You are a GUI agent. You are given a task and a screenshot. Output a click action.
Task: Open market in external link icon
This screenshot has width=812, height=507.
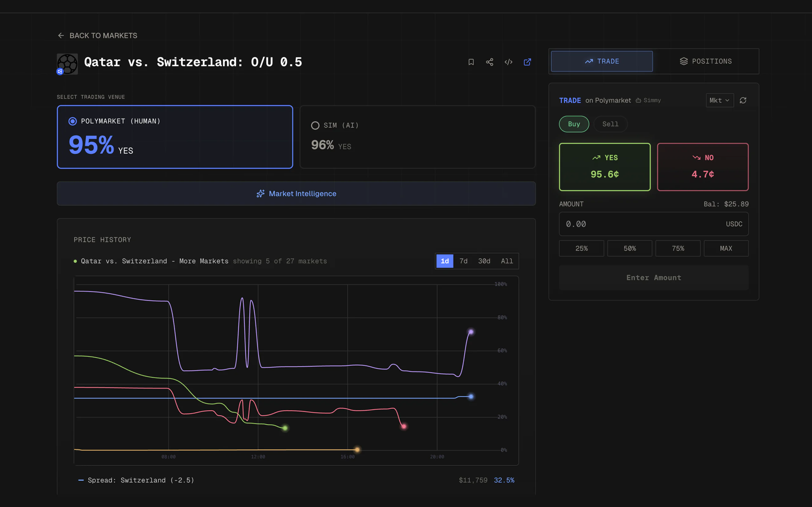(x=527, y=62)
